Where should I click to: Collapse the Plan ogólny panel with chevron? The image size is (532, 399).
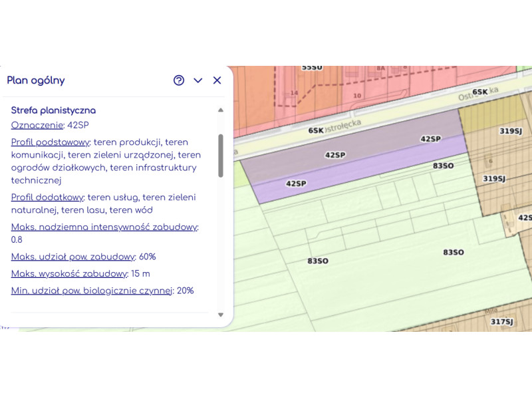(198, 80)
